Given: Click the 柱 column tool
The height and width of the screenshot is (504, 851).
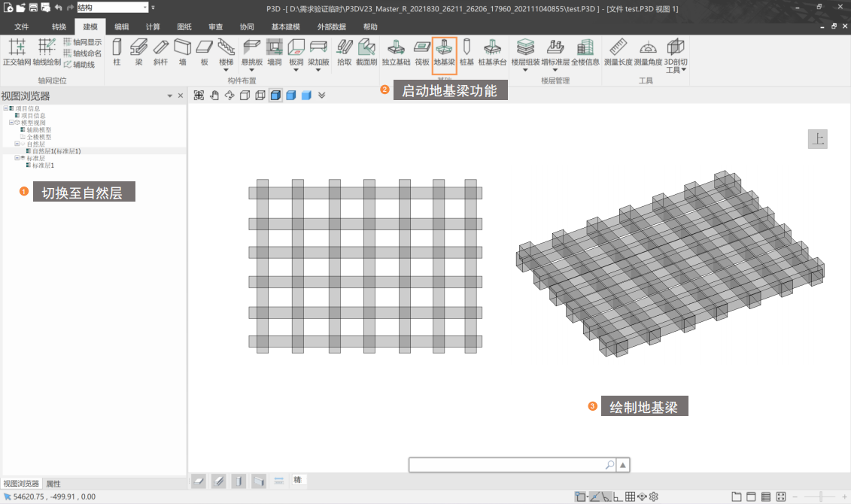Looking at the screenshot, I should point(117,52).
